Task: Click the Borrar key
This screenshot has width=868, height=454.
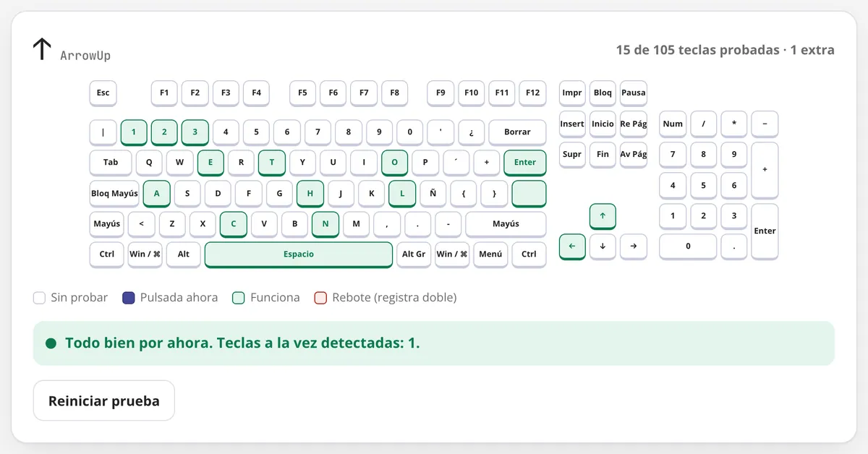Action: click(x=517, y=132)
